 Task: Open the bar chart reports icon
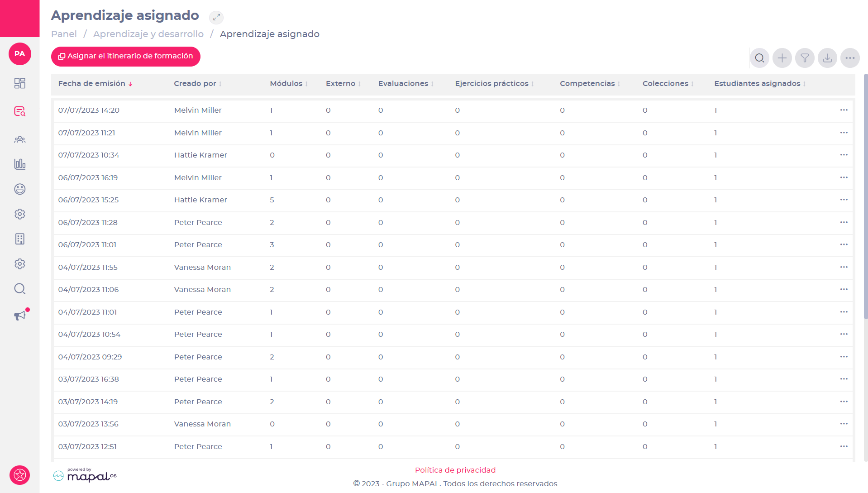[19, 164]
